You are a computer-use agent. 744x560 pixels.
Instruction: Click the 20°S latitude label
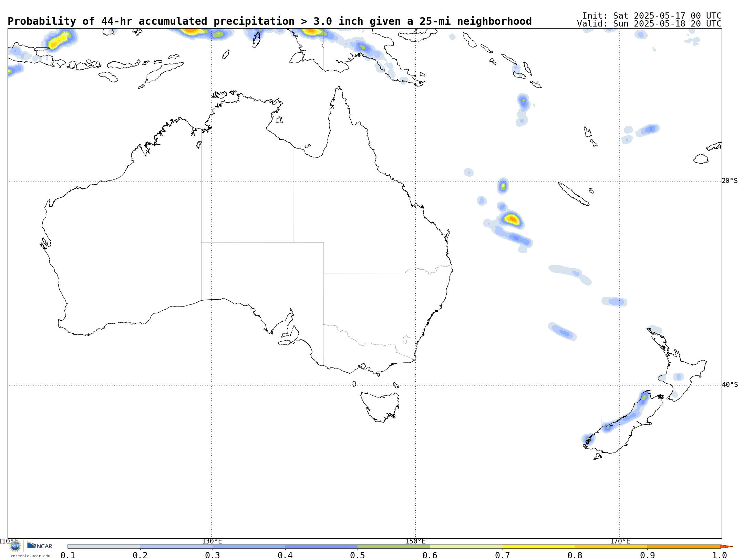pos(730,181)
